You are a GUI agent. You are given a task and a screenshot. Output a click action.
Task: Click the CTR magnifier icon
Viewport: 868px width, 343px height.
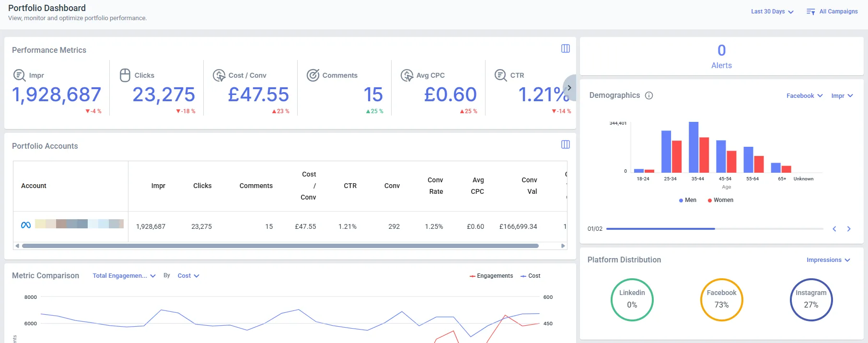pyautogui.click(x=501, y=75)
